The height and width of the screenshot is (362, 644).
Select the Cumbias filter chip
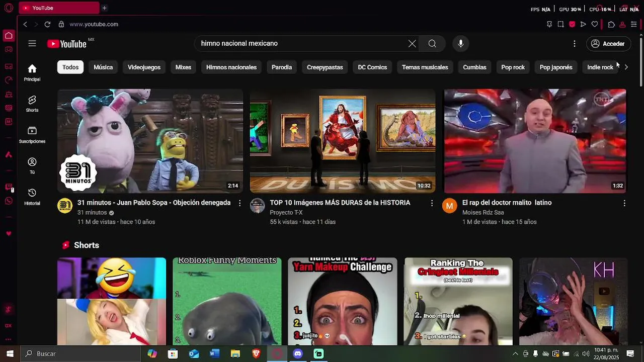(x=474, y=67)
